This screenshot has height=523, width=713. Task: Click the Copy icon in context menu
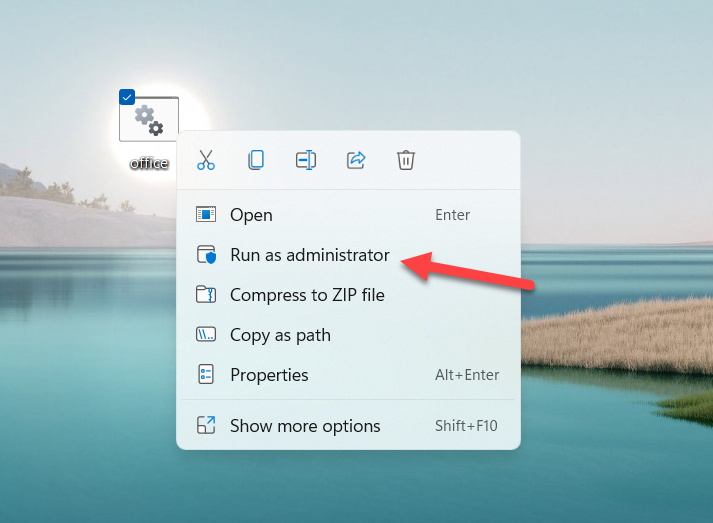coord(256,160)
